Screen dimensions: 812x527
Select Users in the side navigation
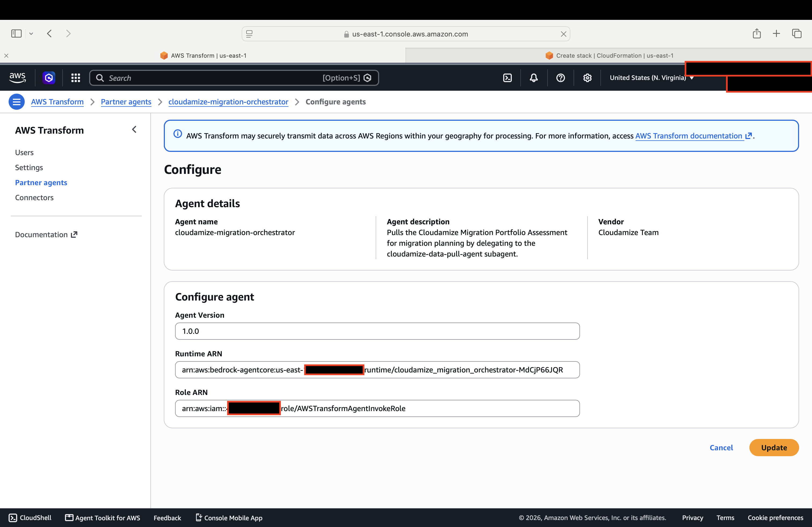[24, 152]
